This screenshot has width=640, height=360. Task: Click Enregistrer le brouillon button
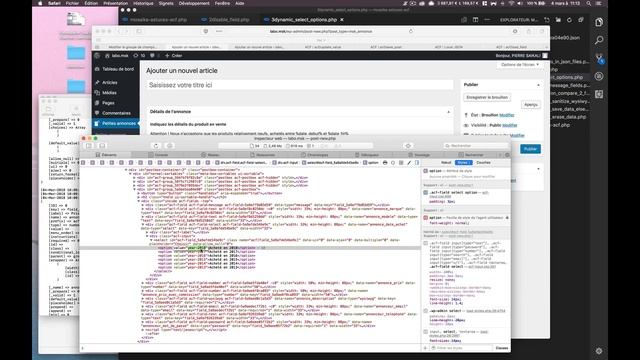487,98
